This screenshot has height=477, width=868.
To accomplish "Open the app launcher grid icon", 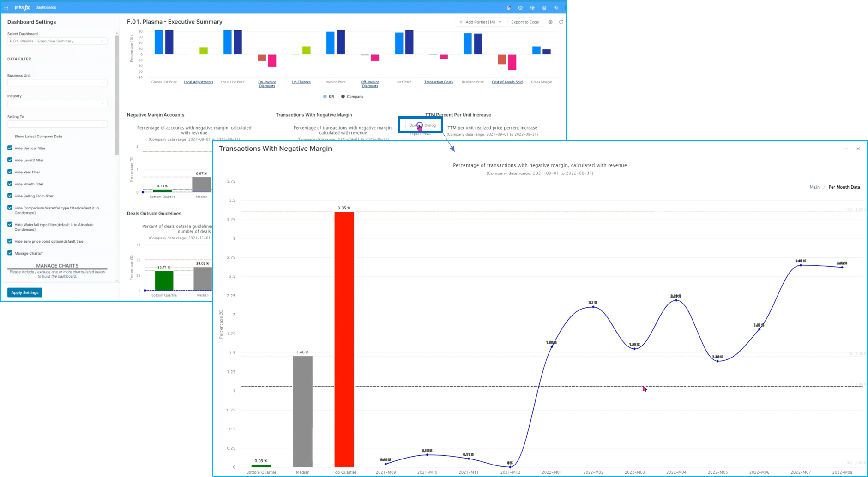I will tap(6, 7).
